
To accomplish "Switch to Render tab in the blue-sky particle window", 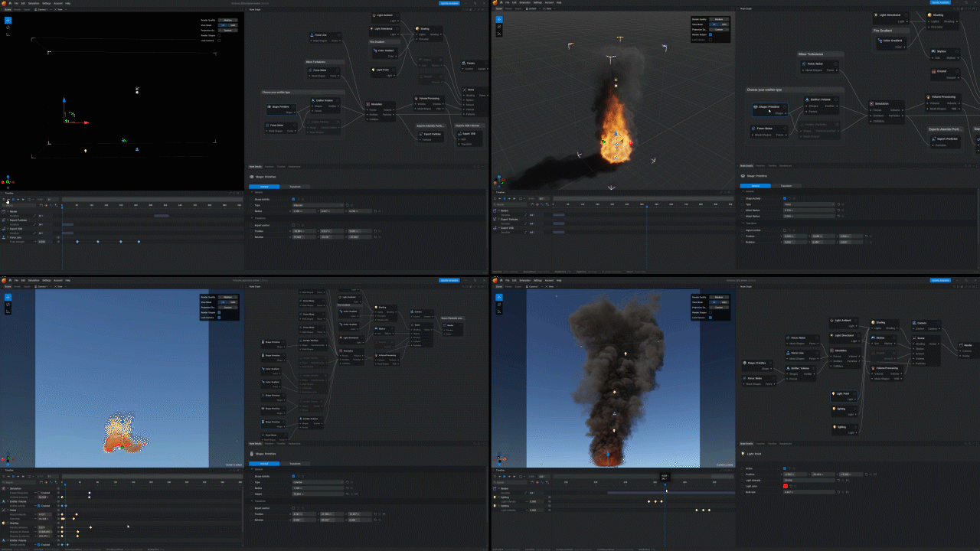I will pos(16,286).
